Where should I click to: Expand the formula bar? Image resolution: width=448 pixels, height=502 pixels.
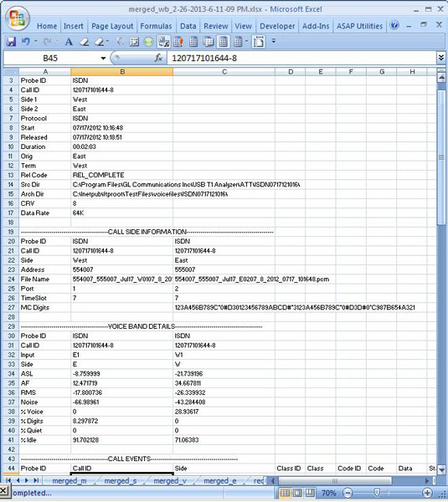tap(441, 58)
